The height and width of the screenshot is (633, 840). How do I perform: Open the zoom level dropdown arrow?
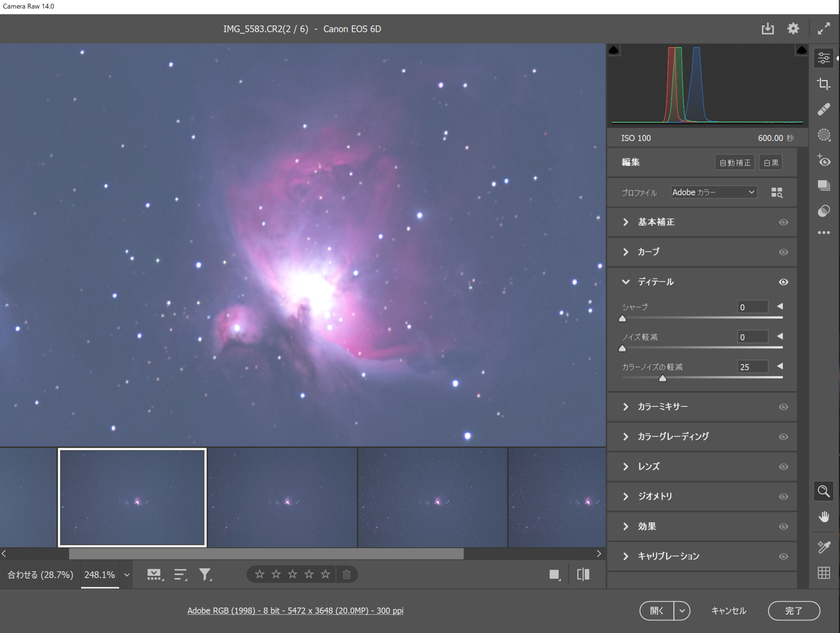click(x=126, y=575)
